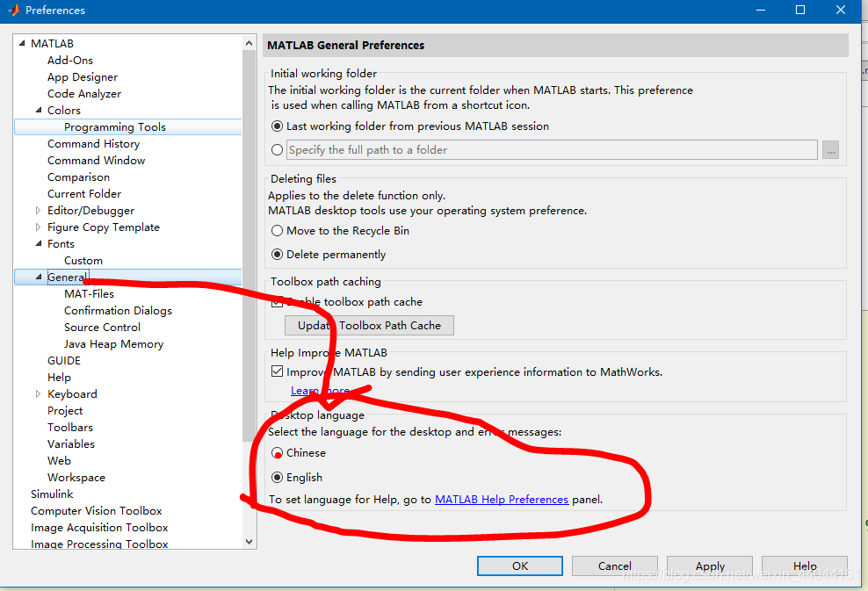Toggle Improve MATLAB user experience checkbox
868x591 pixels.
pos(278,371)
